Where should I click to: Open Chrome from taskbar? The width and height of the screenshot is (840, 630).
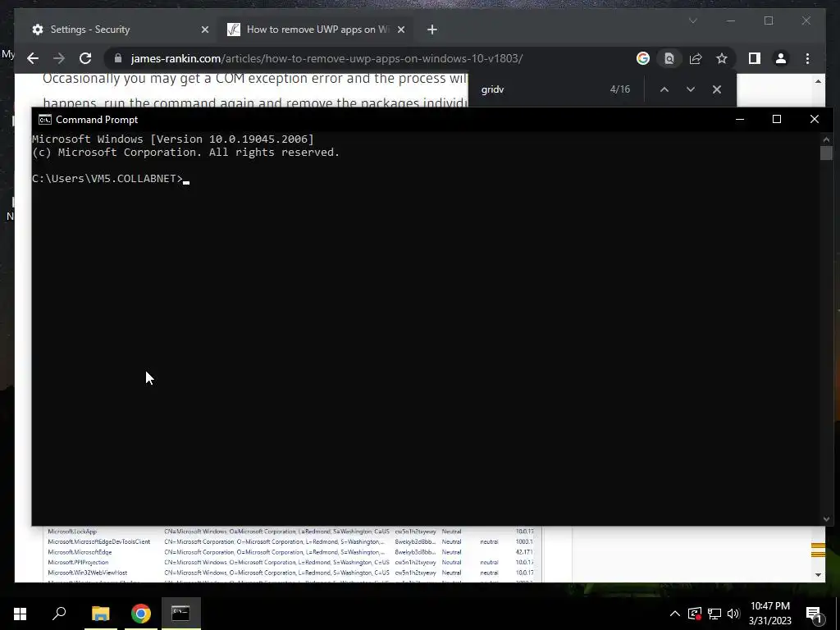(x=141, y=614)
